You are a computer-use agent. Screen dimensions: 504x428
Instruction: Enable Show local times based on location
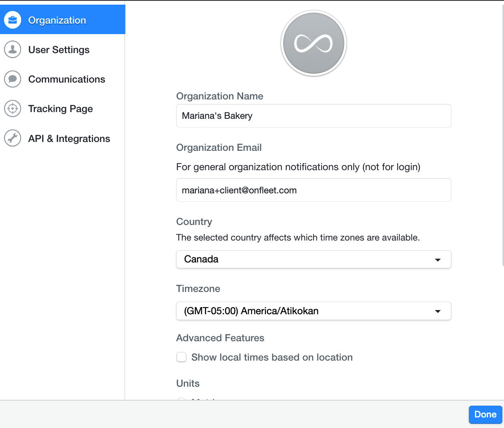[181, 357]
